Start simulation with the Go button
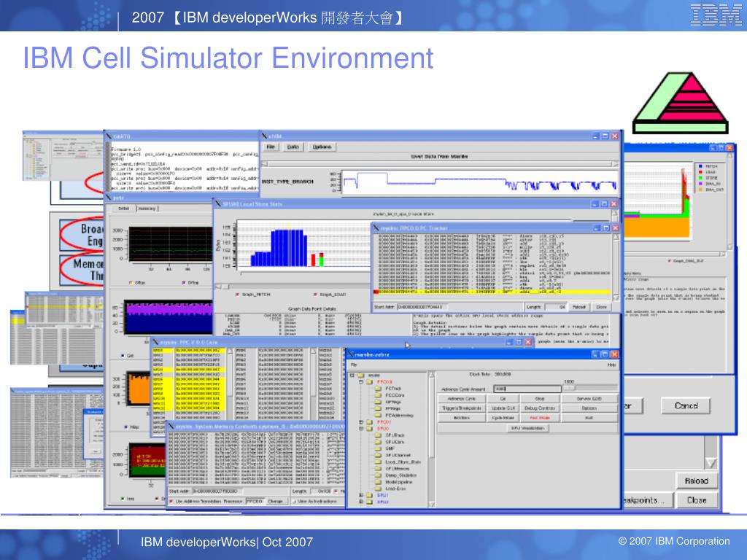This screenshot has width=747, height=560. click(503, 399)
